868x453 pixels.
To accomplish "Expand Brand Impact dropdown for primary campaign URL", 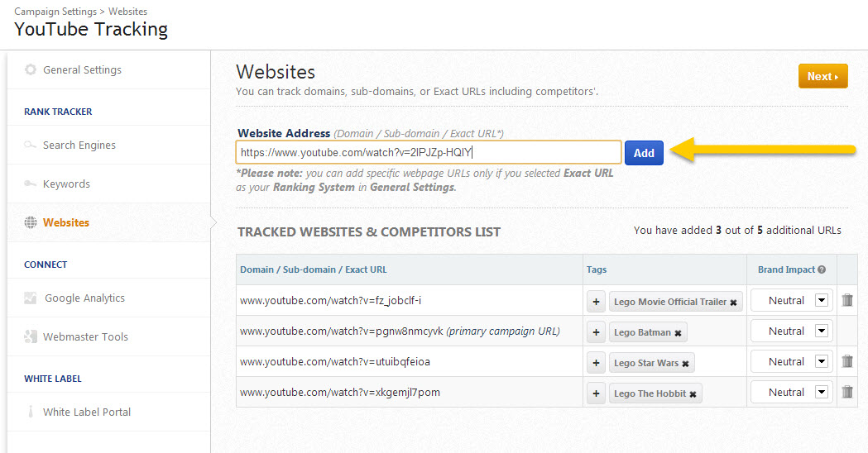I will tap(821, 331).
